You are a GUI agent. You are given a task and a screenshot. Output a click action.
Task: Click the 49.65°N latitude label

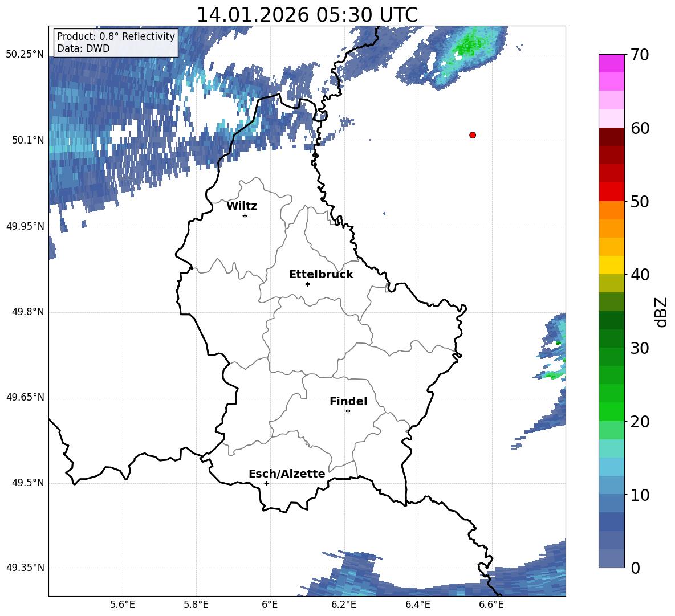coord(25,397)
